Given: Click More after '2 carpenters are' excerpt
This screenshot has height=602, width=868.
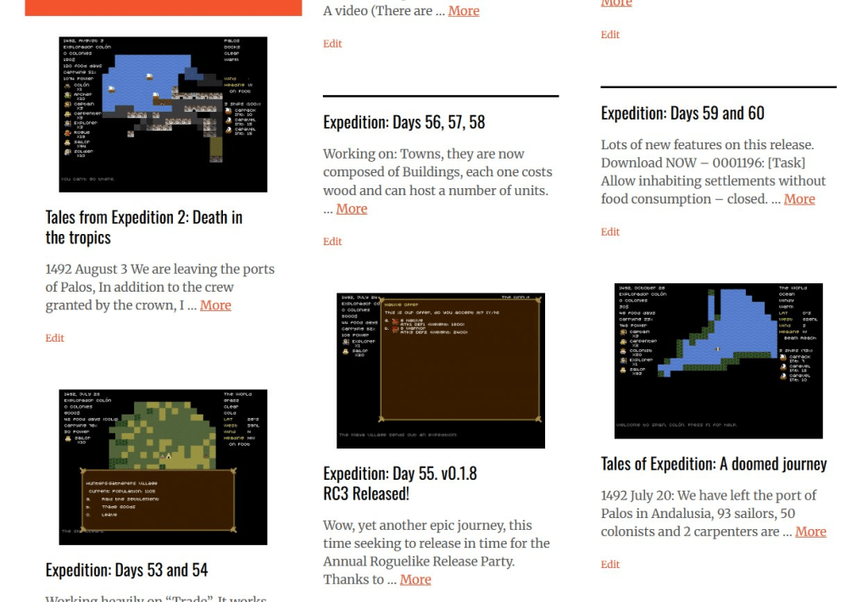Looking at the screenshot, I should click(x=810, y=532).
